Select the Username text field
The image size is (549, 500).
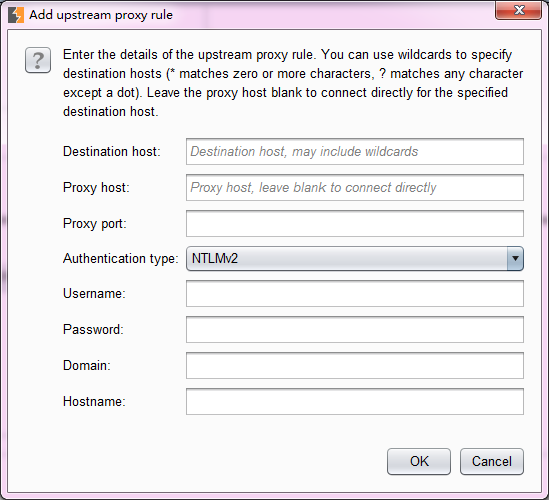pos(355,293)
